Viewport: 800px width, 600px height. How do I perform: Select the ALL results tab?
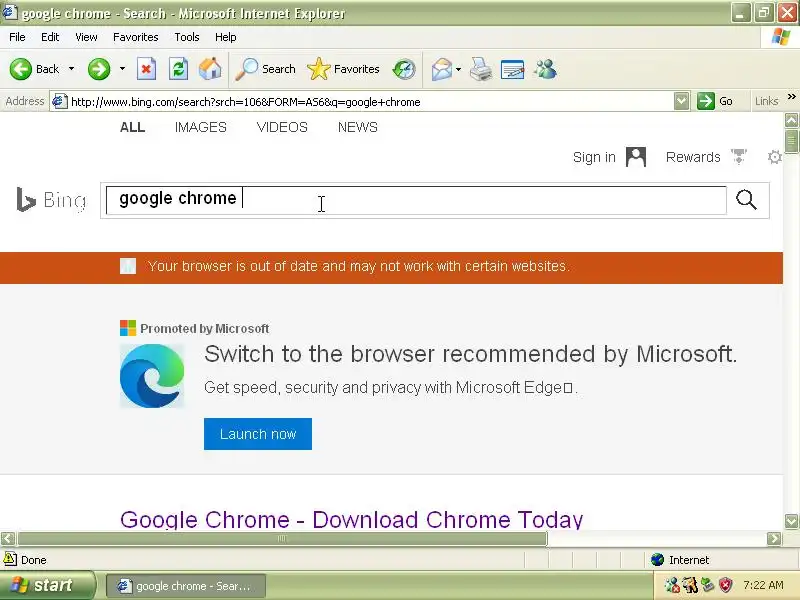point(133,127)
